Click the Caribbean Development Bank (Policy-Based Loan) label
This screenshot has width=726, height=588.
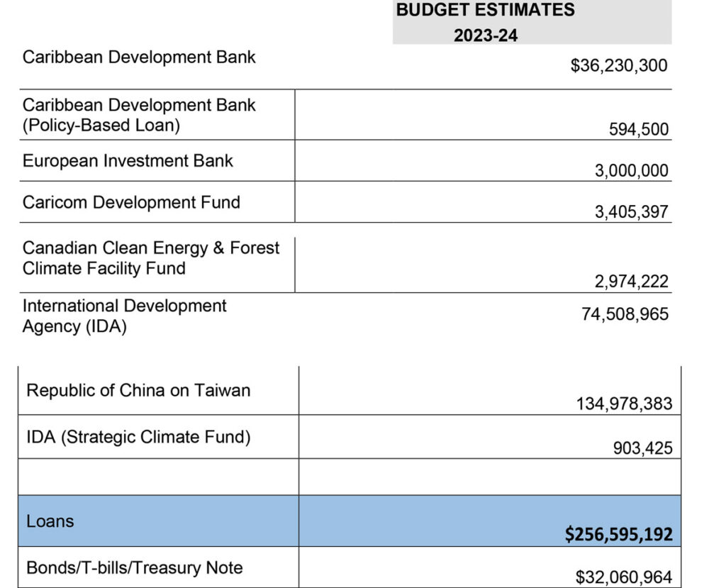point(139,115)
